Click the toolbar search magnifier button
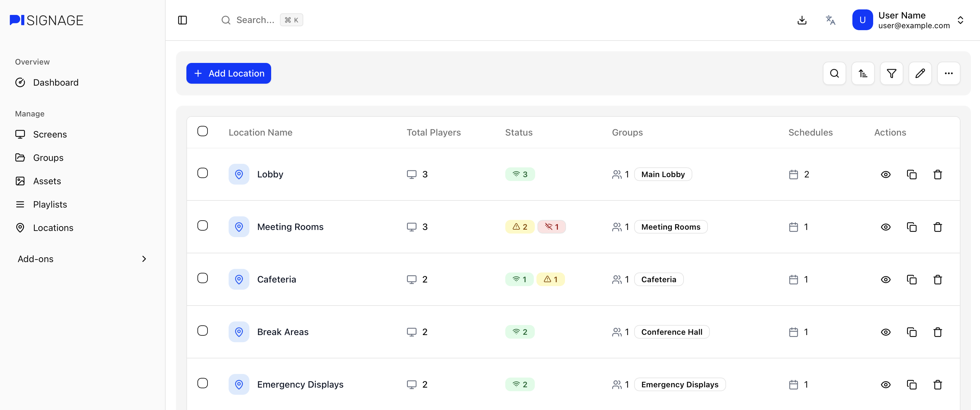 834,73
